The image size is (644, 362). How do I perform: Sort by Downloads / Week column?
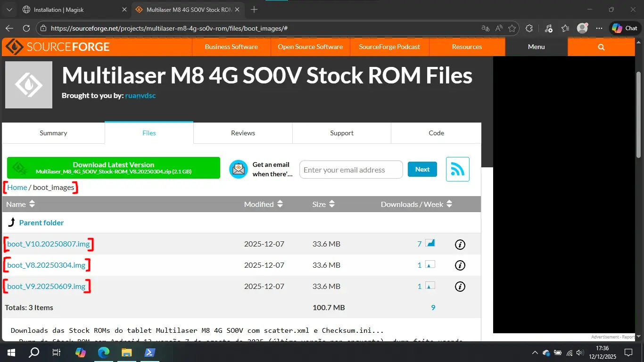[x=416, y=204]
